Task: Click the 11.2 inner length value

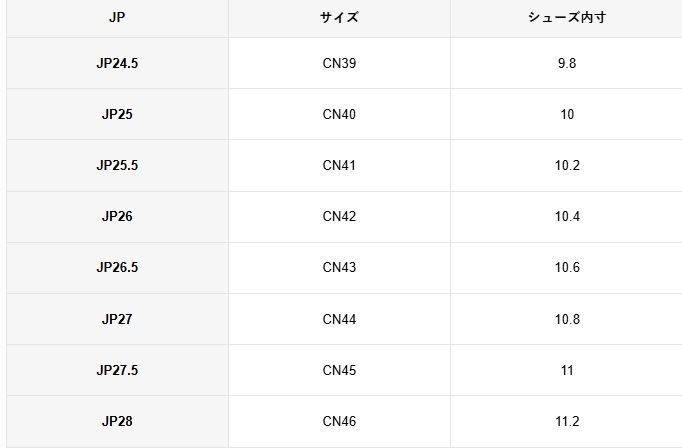Action: (x=567, y=421)
